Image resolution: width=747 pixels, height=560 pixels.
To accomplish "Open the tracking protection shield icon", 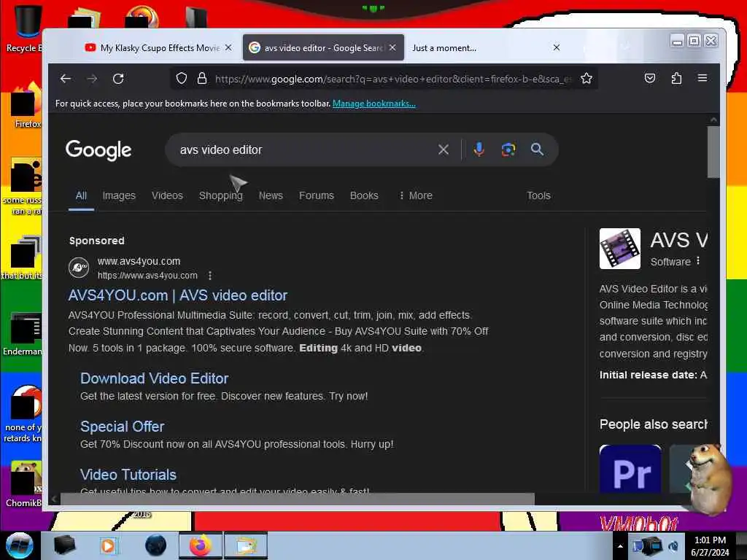I will (x=182, y=78).
